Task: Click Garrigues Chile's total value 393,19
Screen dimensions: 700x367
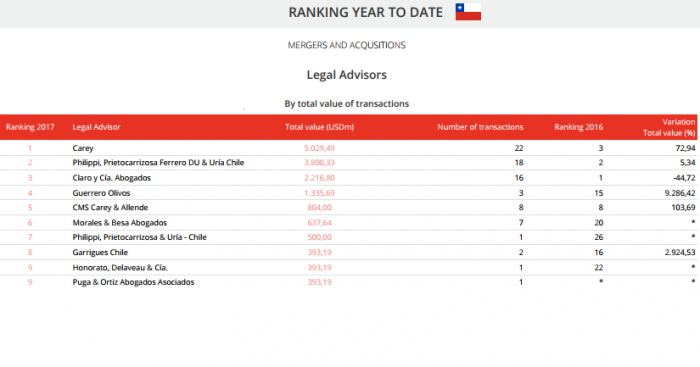Action: point(319,252)
